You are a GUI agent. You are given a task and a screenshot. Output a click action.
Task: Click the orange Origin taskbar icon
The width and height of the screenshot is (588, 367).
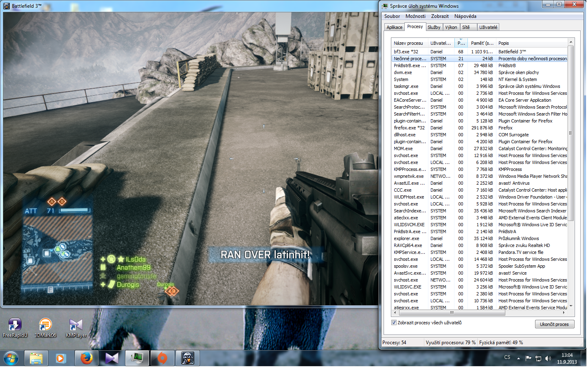[162, 358]
